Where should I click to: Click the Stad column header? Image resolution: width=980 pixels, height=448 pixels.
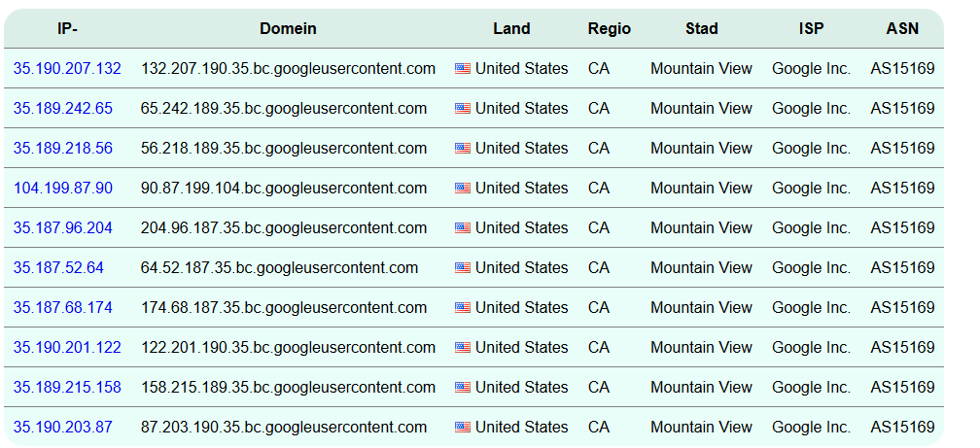(701, 29)
